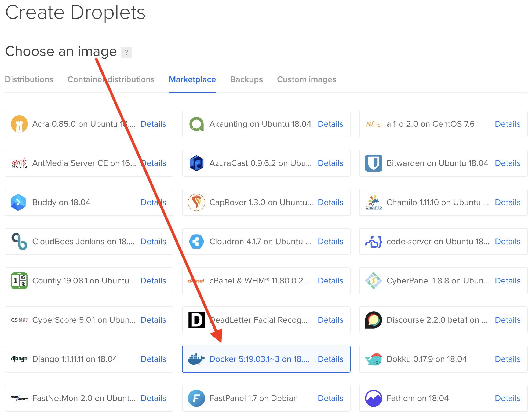Image resolution: width=532 pixels, height=416 pixels.
Task: Open Details for DeadLetter Facial Recognition
Action: tap(330, 320)
